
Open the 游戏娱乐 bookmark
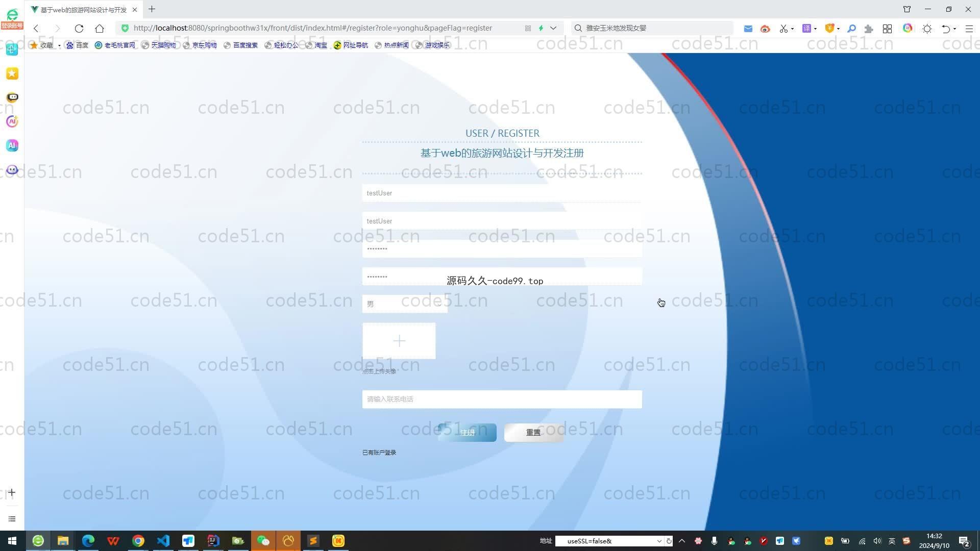pos(432,45)
